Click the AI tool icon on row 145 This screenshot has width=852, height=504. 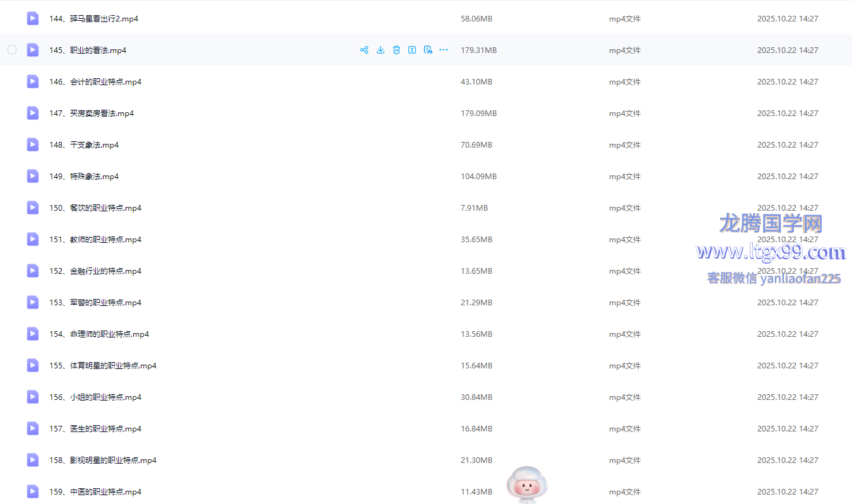pyautogui.click(x=428, y=50)
